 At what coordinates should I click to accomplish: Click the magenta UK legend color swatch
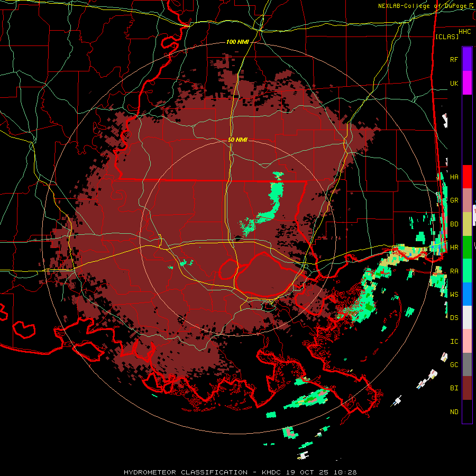(x=467, y=83)
